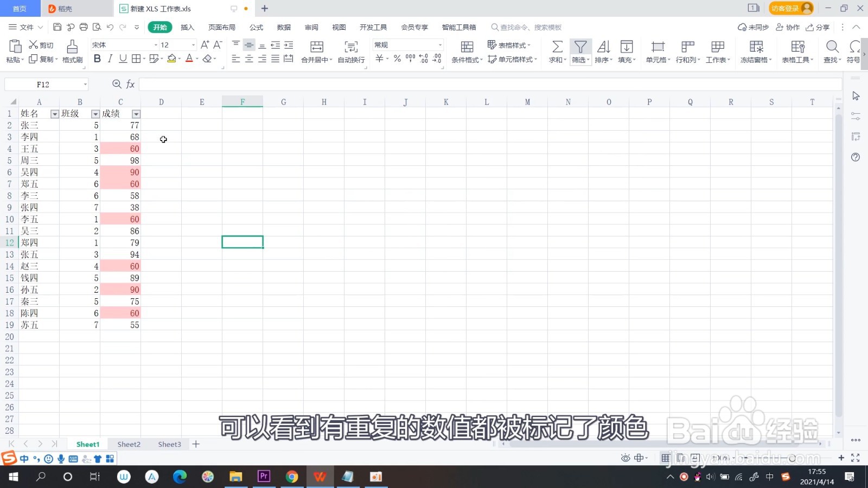Click the 未同步 sync status button

[754, 27]
